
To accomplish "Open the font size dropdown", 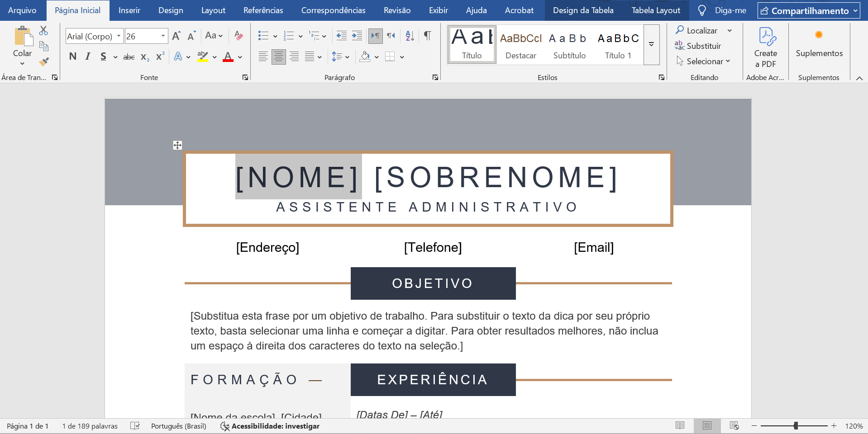I will 162,36.
